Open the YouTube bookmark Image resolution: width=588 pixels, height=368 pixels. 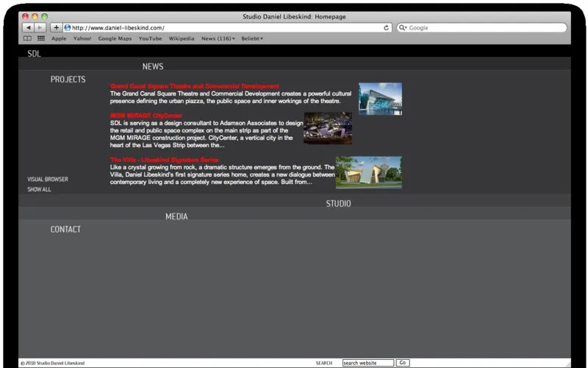(151, 38)
